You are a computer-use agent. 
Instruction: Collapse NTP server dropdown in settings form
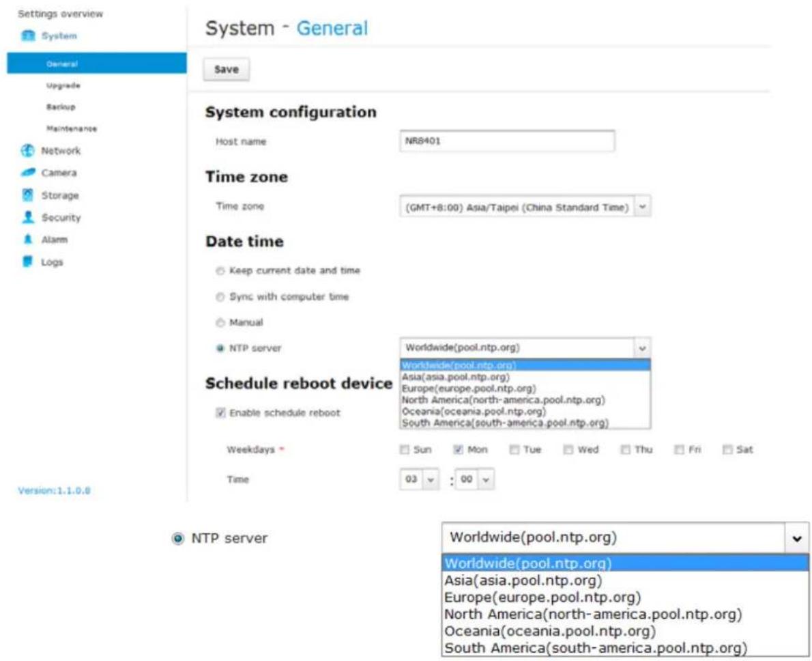pyautogui.click(x=642, y=348)
